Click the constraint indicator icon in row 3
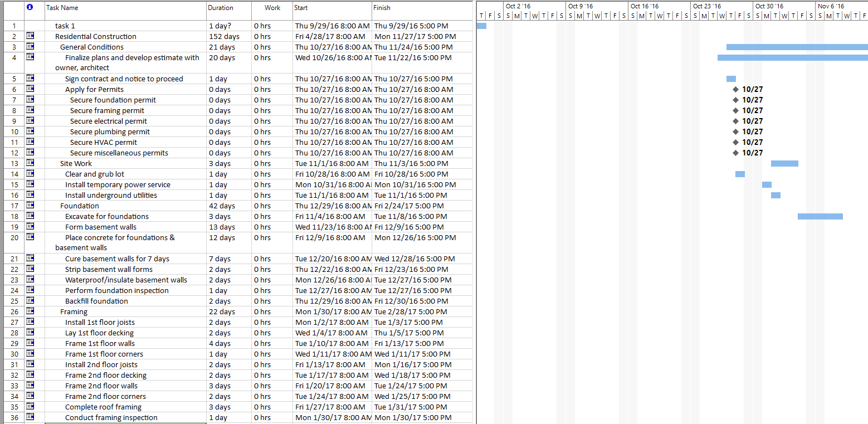This screenshot has width=868, height=424. click(x=30, y=47)
